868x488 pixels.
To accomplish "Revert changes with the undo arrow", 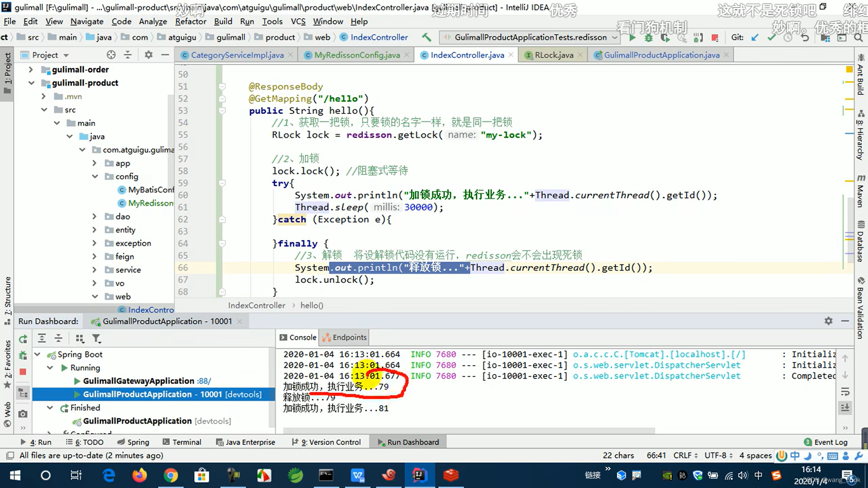I will (x=805, y=38).
